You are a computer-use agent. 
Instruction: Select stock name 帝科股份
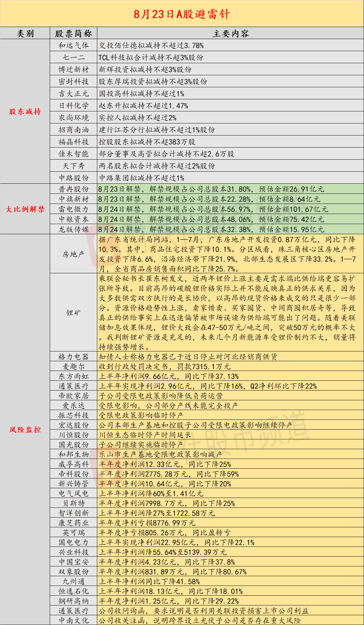74,474
